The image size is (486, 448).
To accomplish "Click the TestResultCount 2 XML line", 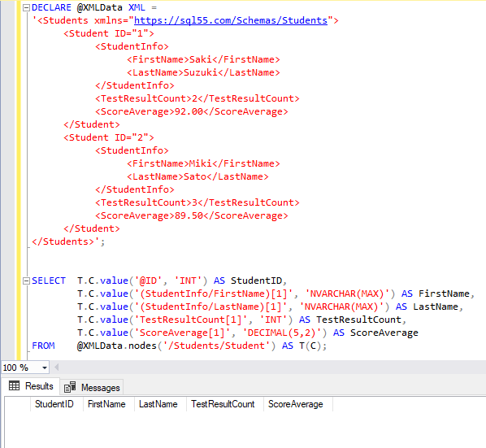I will (x=197, y=98).
